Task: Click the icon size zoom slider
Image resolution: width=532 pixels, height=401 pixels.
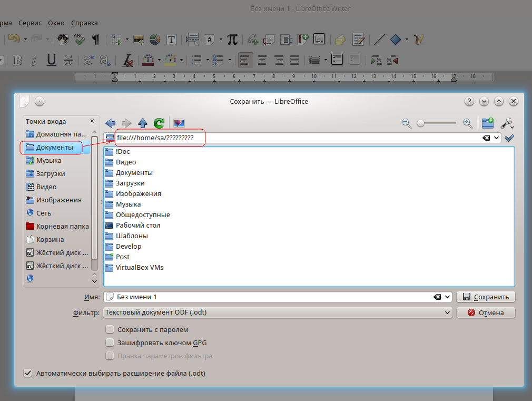Action: pyautogui.click(x=437, y=123)
